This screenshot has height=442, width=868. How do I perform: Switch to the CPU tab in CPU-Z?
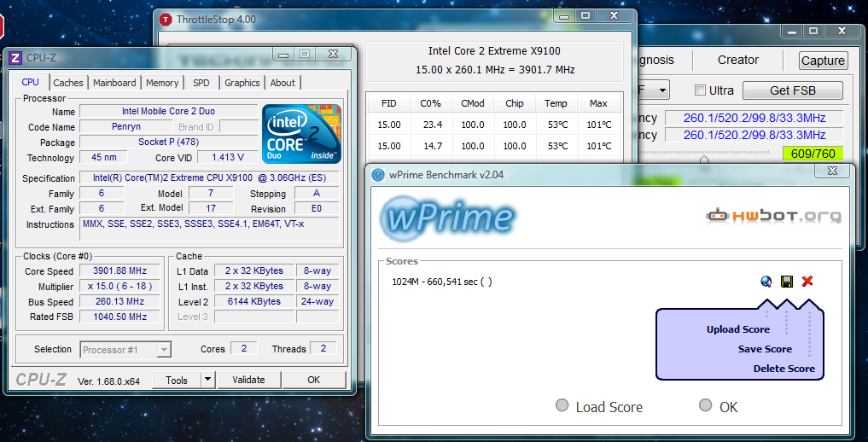click(x=31, y=82)
